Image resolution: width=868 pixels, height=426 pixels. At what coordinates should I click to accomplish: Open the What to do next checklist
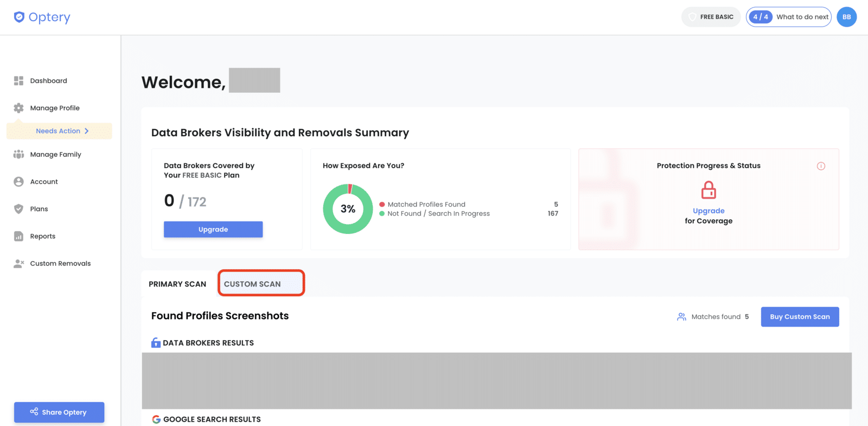point(788,17)
